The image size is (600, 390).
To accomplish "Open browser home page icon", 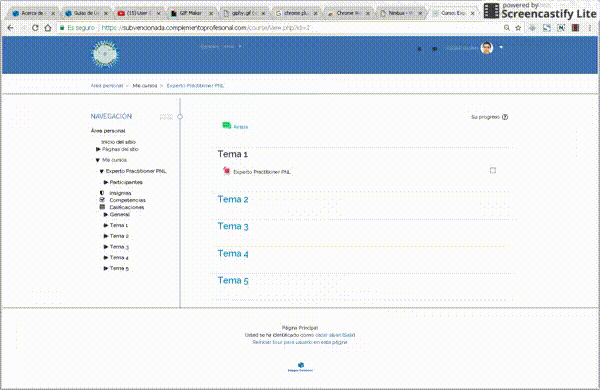I will click(x=48, y=28).
